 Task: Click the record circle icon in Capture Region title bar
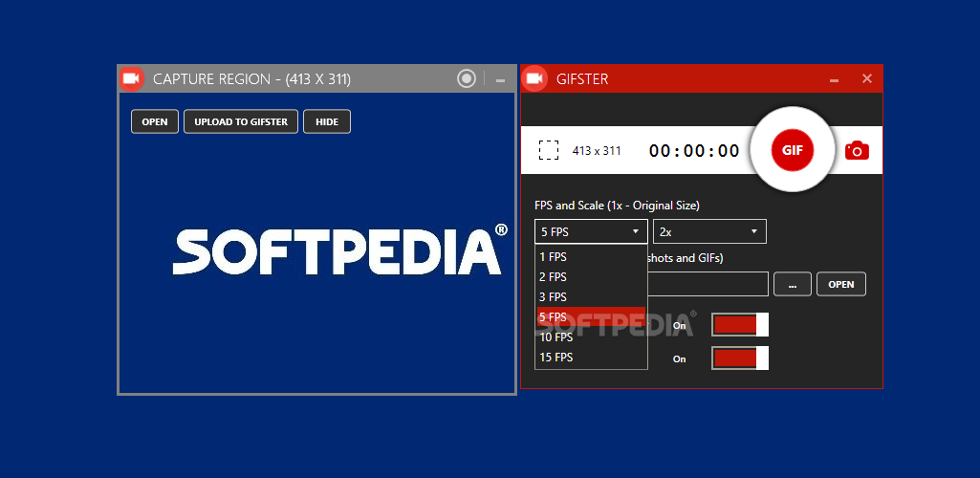tap(467, 78)
